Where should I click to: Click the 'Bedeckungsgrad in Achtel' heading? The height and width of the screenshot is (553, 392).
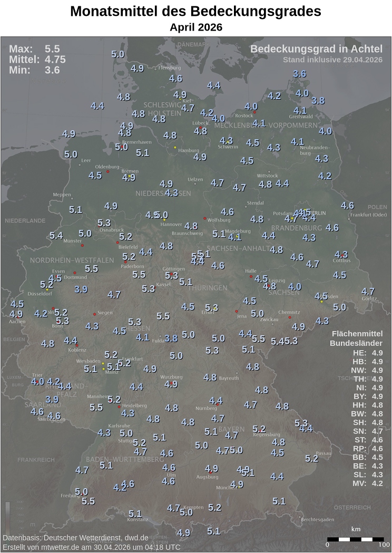click(316, 49)
